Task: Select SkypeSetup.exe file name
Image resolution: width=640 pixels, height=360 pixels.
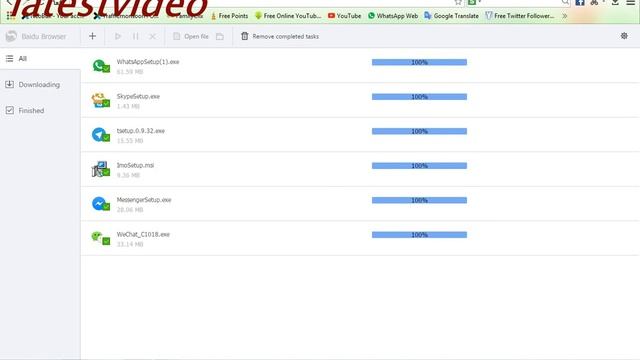Action: [138, 96]
